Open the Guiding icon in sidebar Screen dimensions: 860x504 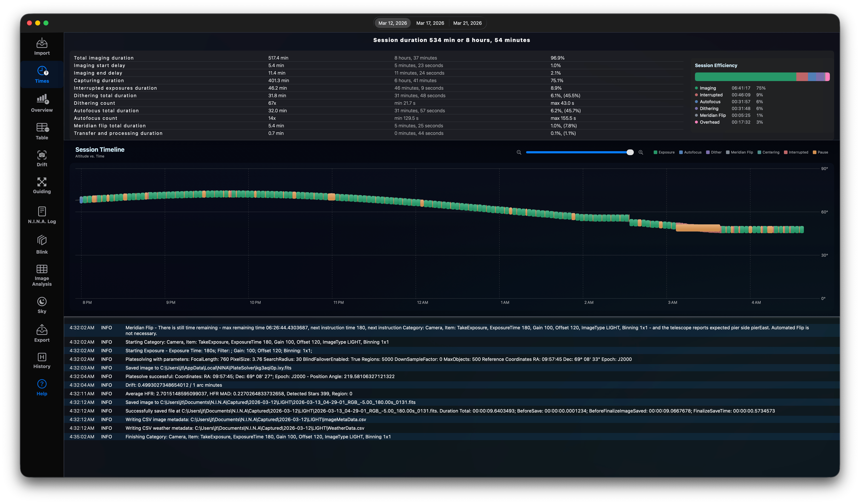[x=42, y=182]
